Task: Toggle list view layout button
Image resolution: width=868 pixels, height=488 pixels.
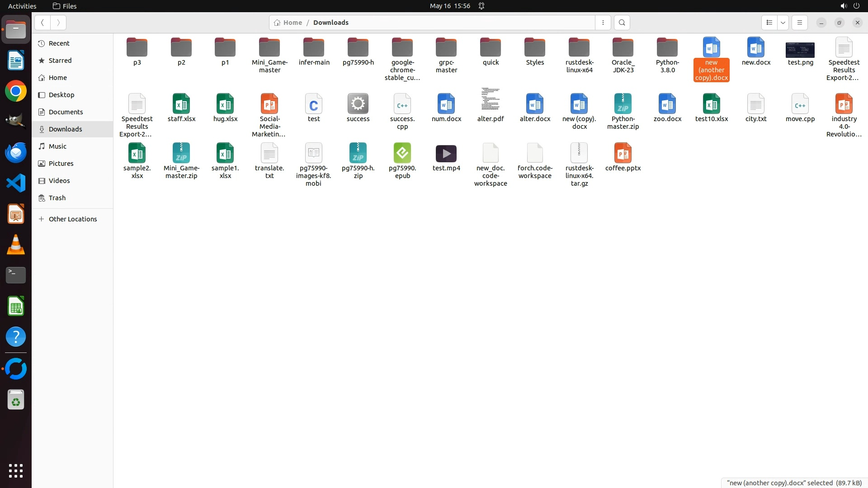Action: pyautogui.click(x=769, y=23)
